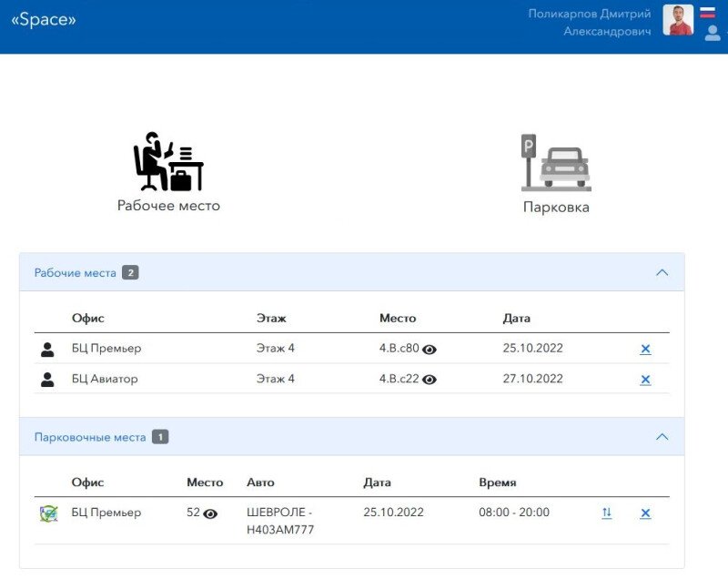This screenshot has width=728, height=579.
Task: View workplace 4.B.c22 via the eye icon
Action: pos(430,380)
